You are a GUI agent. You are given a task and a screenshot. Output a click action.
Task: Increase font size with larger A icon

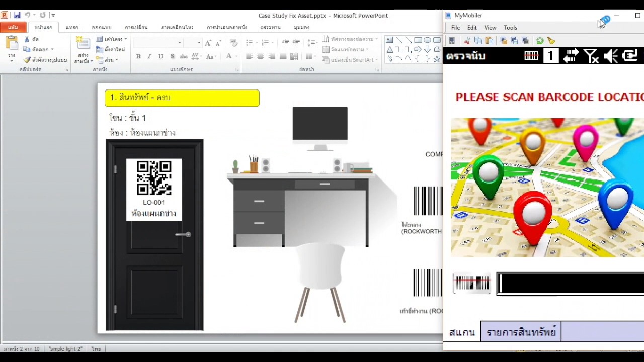click(x=208, y=43)
